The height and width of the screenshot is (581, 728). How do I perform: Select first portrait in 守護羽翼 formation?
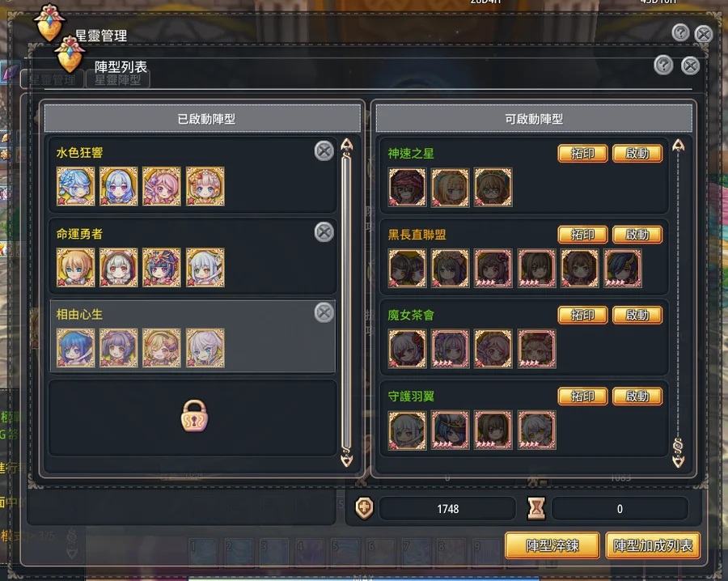pyautogui.click(x=407, y=430)
